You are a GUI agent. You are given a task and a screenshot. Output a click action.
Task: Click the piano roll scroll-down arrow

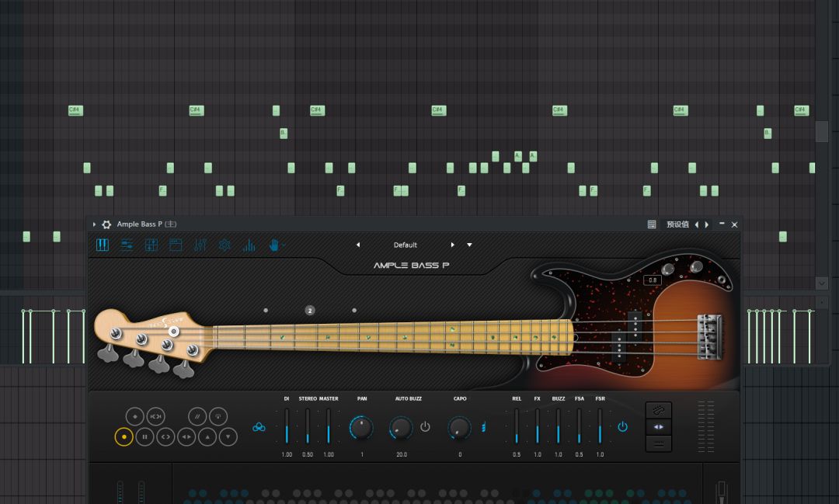tap(822, 283)
